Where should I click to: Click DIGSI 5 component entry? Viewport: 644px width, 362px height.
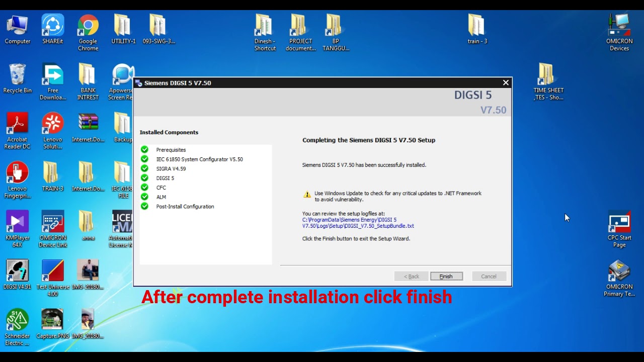click(x=165, y=178)
